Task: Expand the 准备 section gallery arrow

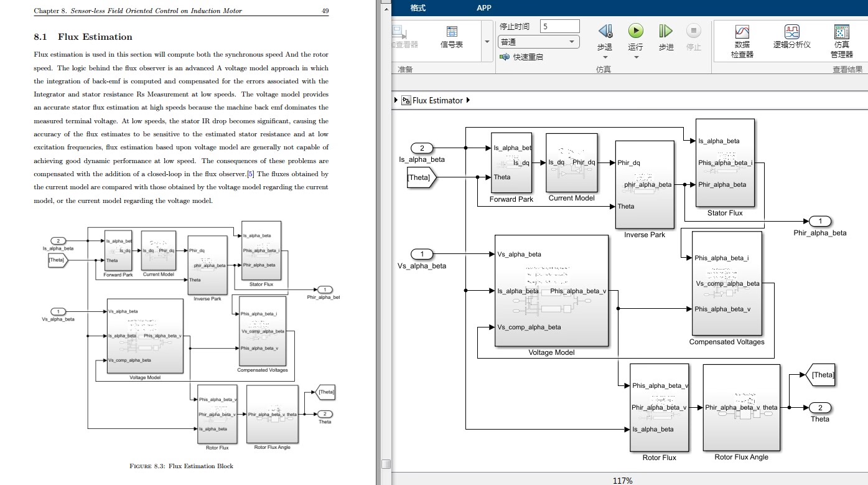Action: coord(487,42)
